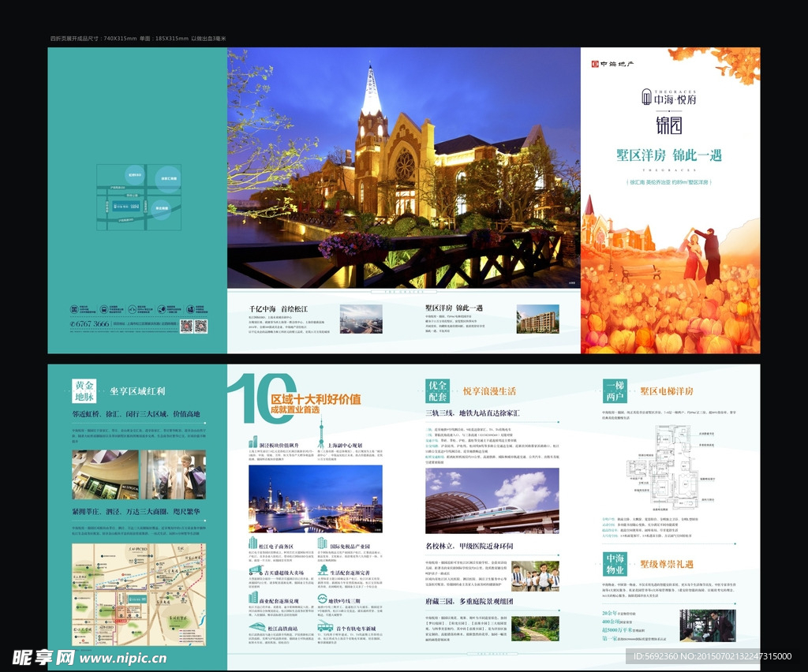Click the Shanghai skyline night photo

[316, 499]
